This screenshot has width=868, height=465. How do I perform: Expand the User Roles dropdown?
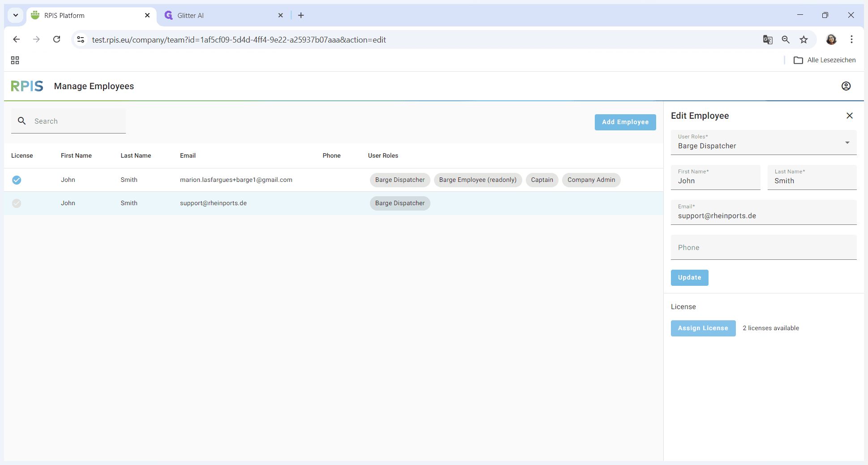coord(764,142)
